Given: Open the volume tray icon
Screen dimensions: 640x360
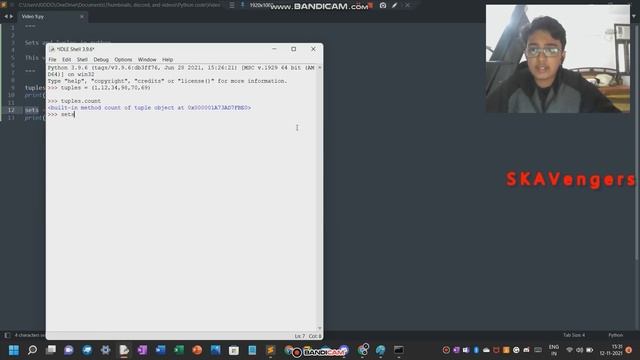Looking at the screenshot, I should (x=579, y=350).
